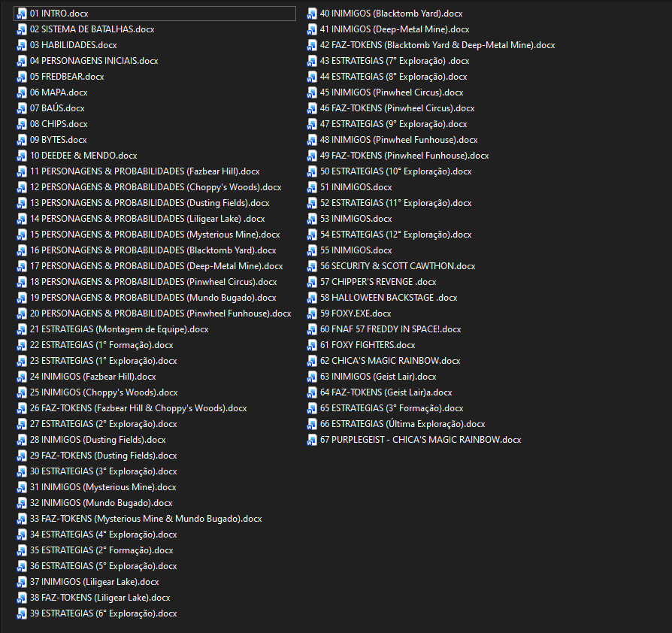Select 46 FAZ-TOKENS (Pinwheel Circus).docx
Screen dimensions: 672x633
[398, 108]
